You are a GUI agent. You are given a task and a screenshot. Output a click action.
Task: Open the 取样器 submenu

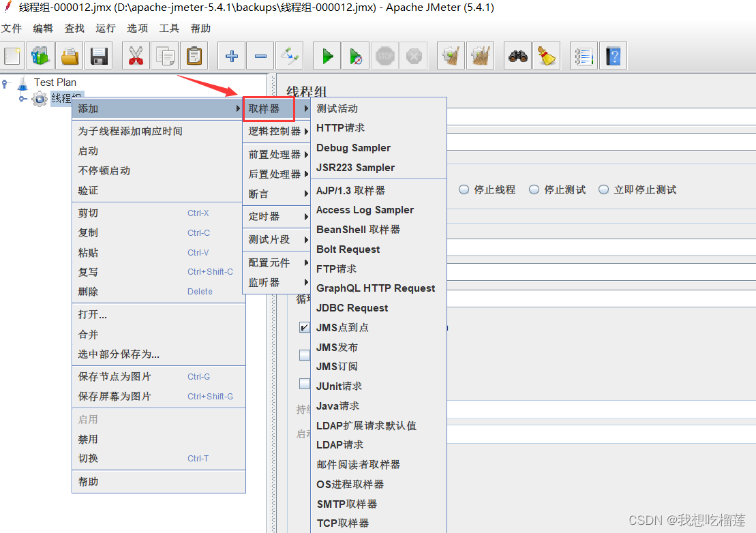[276, 108]
